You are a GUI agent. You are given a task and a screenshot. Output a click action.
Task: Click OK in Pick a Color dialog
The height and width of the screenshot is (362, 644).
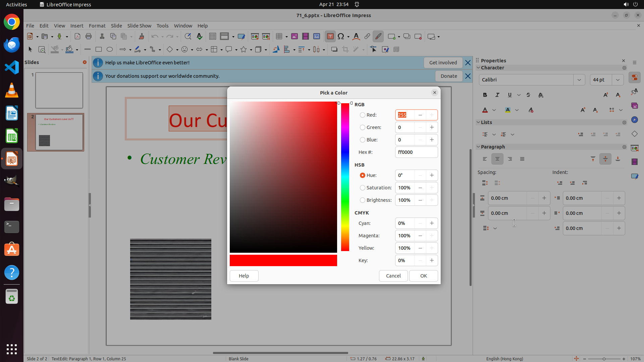[x=423, y=276]
